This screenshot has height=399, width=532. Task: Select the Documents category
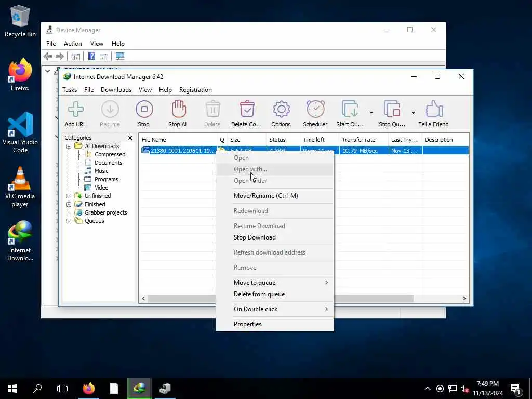pos(108,163)
